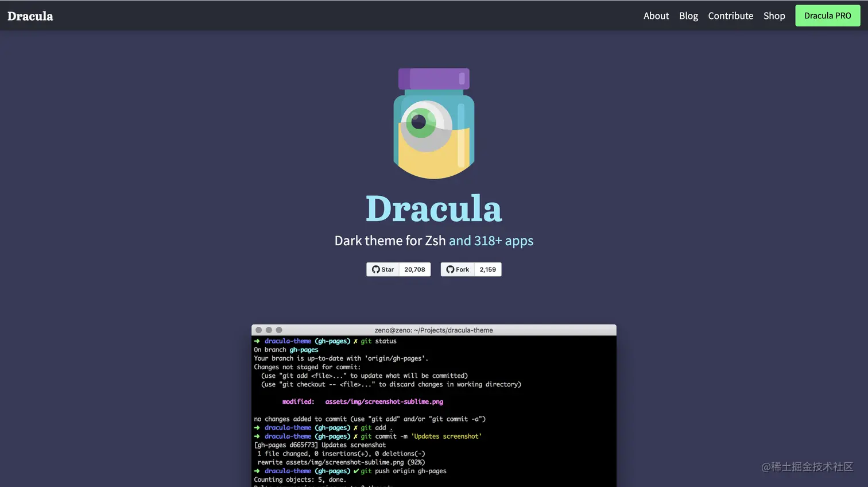The height and width of the screenshot is (487, 868).
Task: Click the 'git push origin gh-pages' command
Action: coord(350,471)
